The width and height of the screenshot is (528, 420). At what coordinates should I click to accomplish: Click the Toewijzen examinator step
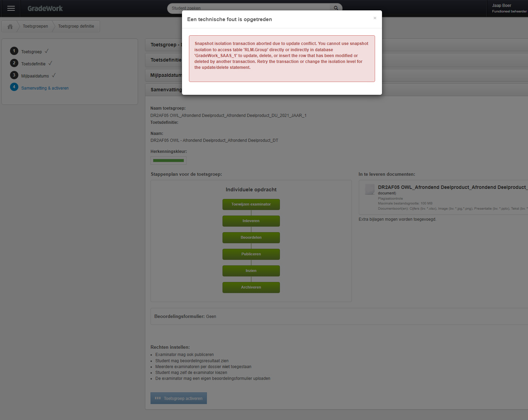click(x=251, y=204)
